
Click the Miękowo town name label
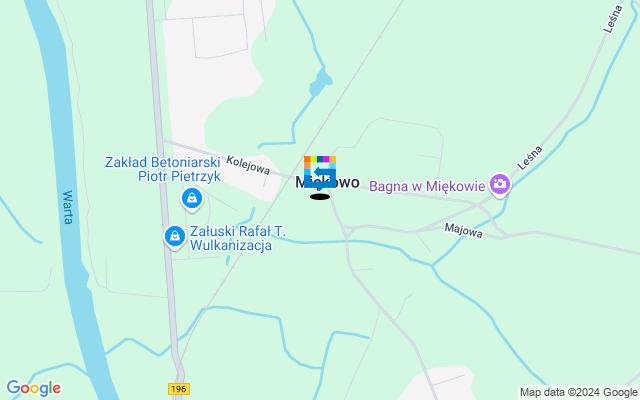327,182
